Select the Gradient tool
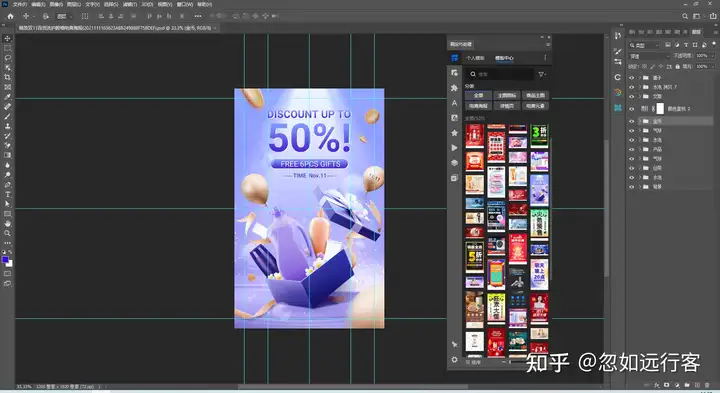 point(7,155)
